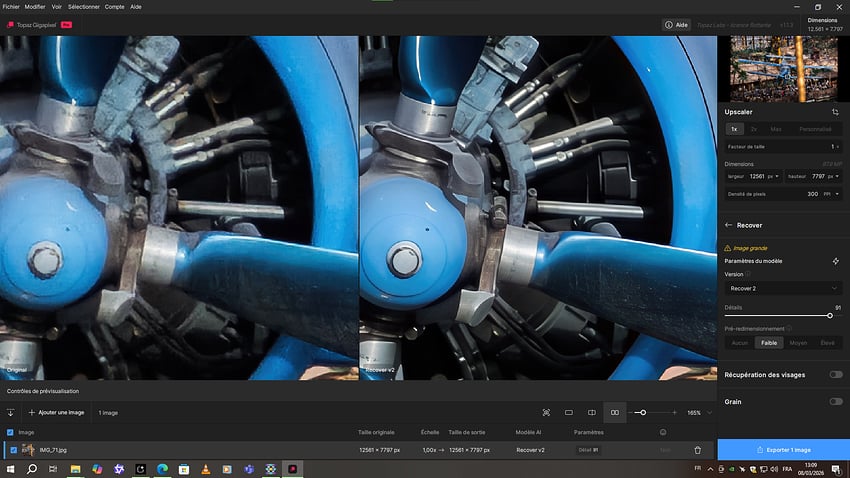
Task: Open the PPI unit dropdown
Action: click(x=829, y=194)
